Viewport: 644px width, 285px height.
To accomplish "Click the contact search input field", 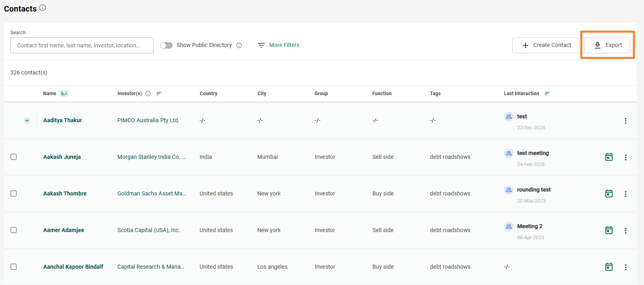I will (82, 45).
